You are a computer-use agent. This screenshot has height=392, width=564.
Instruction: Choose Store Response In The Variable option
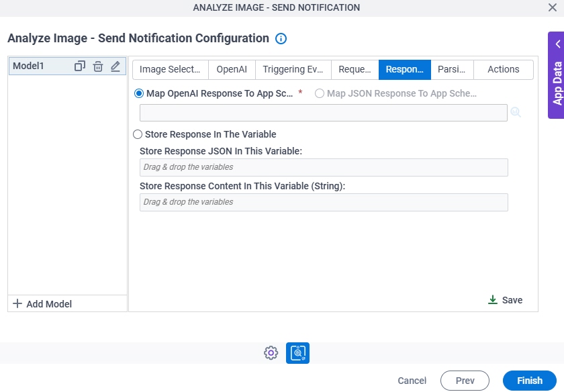(x=138, y=134)
